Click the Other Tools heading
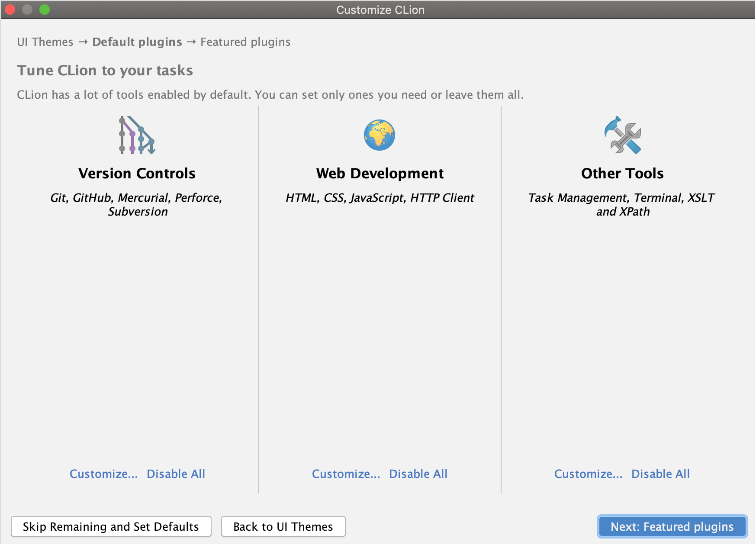This screenshot has height=545, width=756. 622,174
